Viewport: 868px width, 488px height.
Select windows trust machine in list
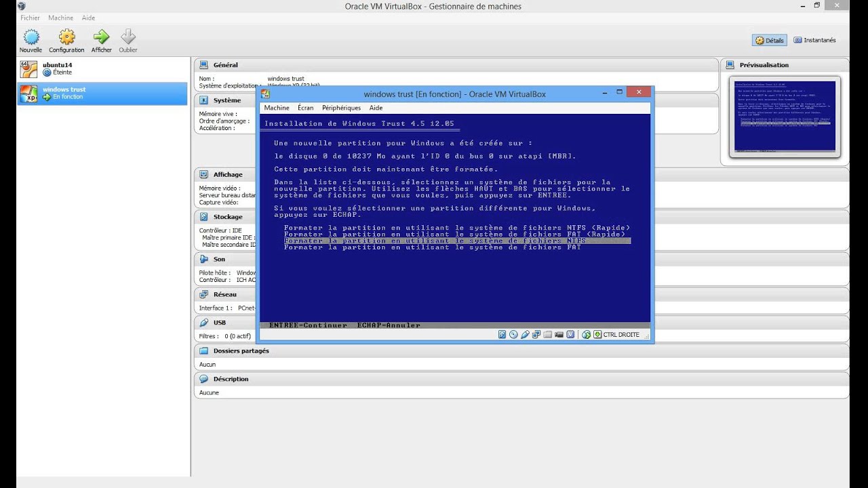(x=102, y=94)
